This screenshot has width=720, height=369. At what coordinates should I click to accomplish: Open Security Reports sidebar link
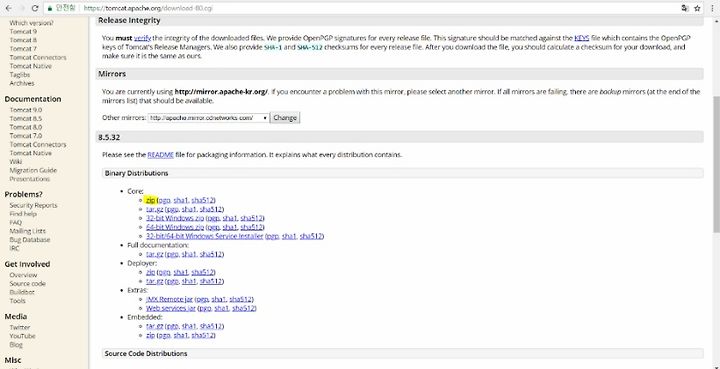34,206
